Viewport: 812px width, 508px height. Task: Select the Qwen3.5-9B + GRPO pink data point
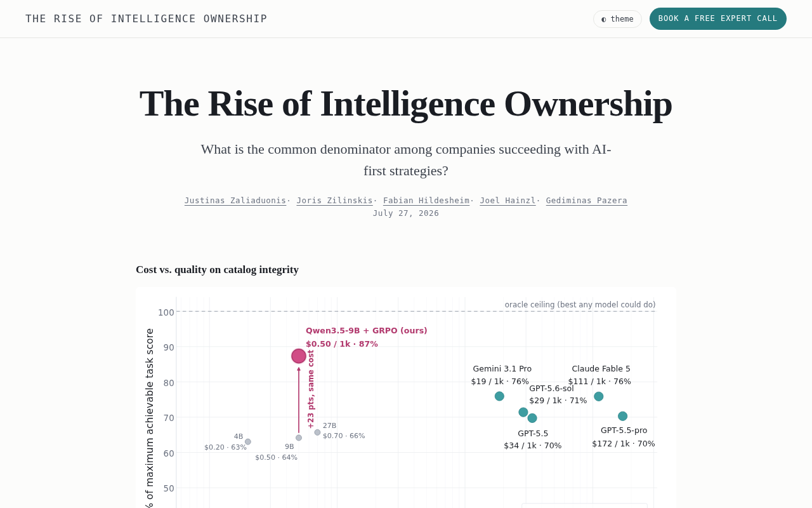tap(299, 356)
